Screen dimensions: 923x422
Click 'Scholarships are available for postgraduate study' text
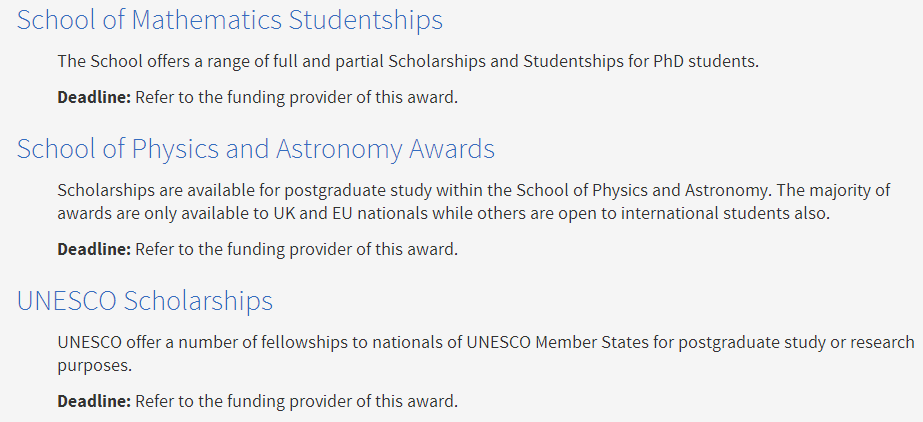point(245,191)
